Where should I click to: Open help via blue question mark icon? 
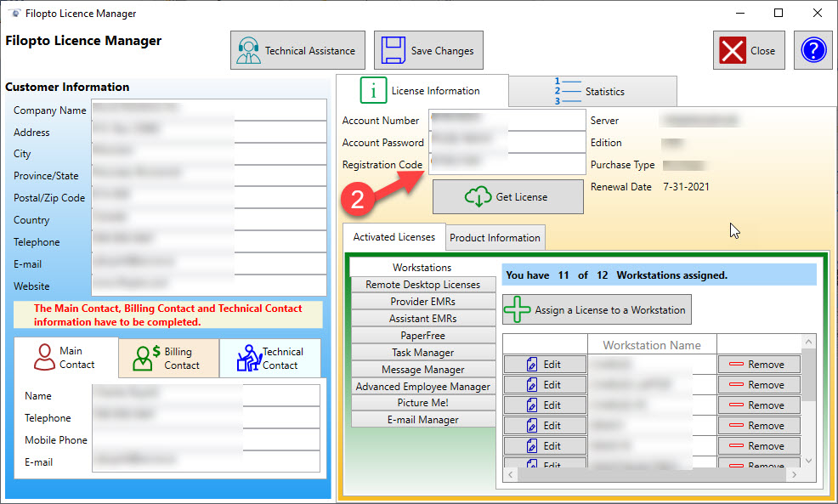[813, 50]
